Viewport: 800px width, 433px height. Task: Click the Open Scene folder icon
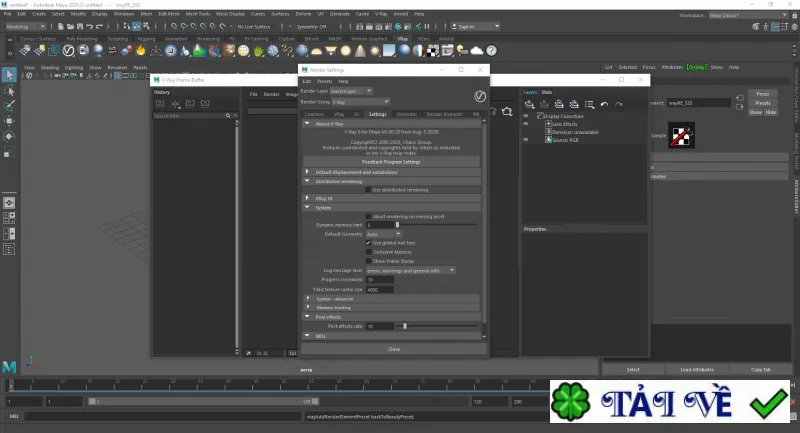[70, 27]
